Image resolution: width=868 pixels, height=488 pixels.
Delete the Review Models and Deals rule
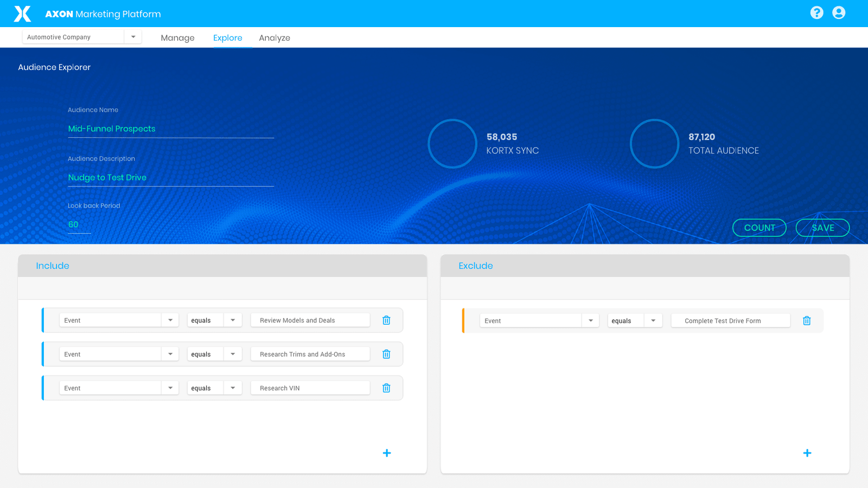tap(386, 320)
